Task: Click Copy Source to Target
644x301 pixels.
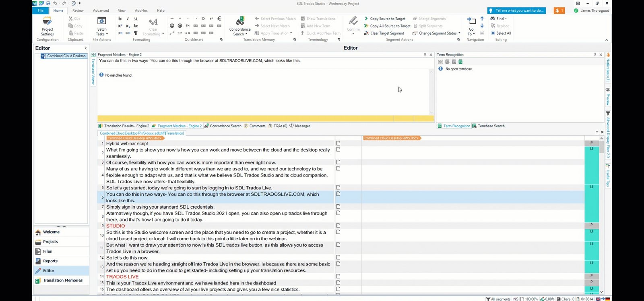Action: click(385, 19)
